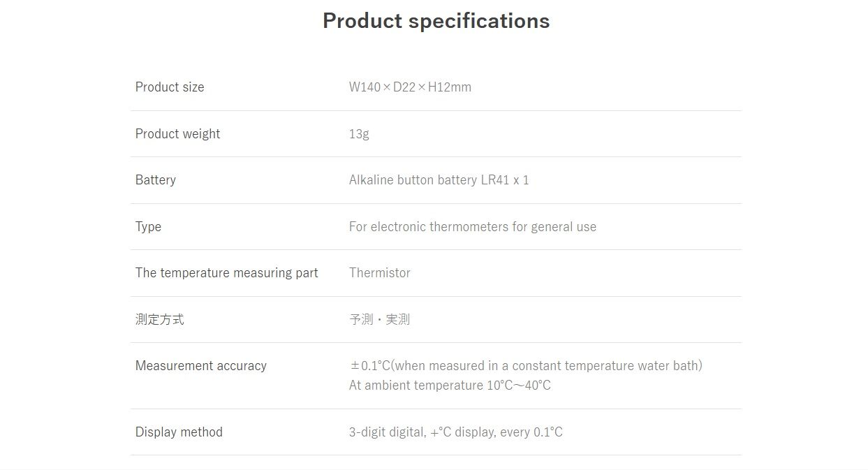
Task: Select the Measurement accuracy label
Action: 201,366
